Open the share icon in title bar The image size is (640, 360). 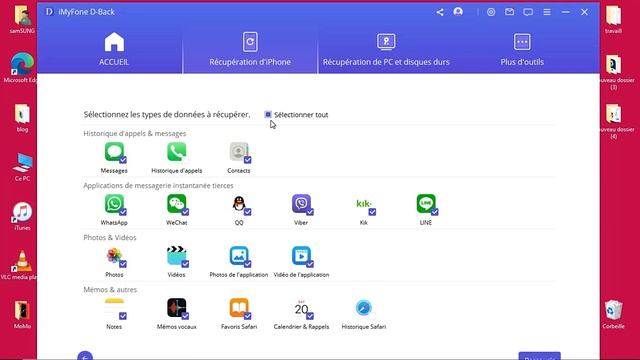[x=440, y=12]
